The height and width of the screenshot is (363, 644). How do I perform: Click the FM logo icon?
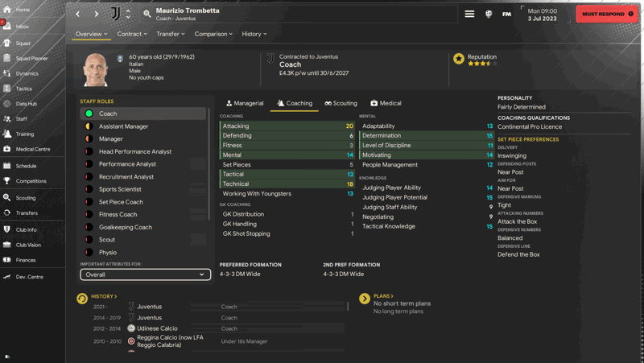coord(507,14)
